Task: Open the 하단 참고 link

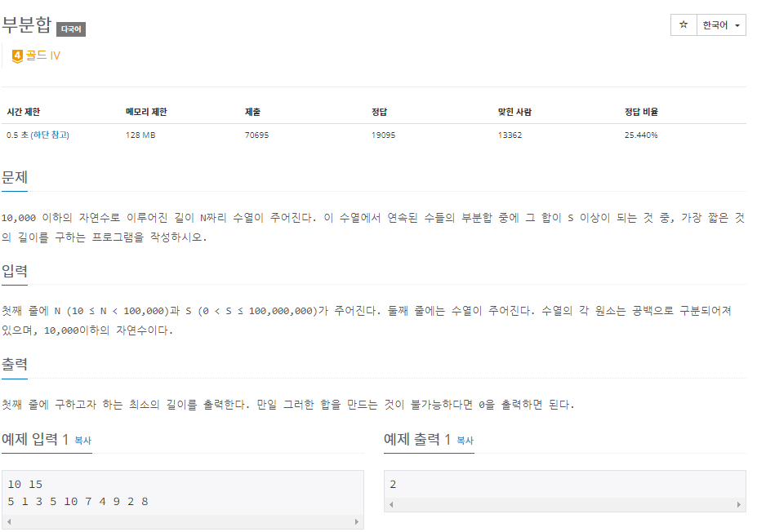Action: point(50,135)
